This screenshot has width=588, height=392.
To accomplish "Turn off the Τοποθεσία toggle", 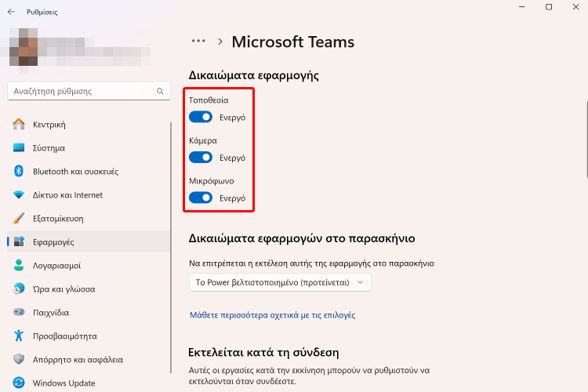I will [x=201, y=117].
